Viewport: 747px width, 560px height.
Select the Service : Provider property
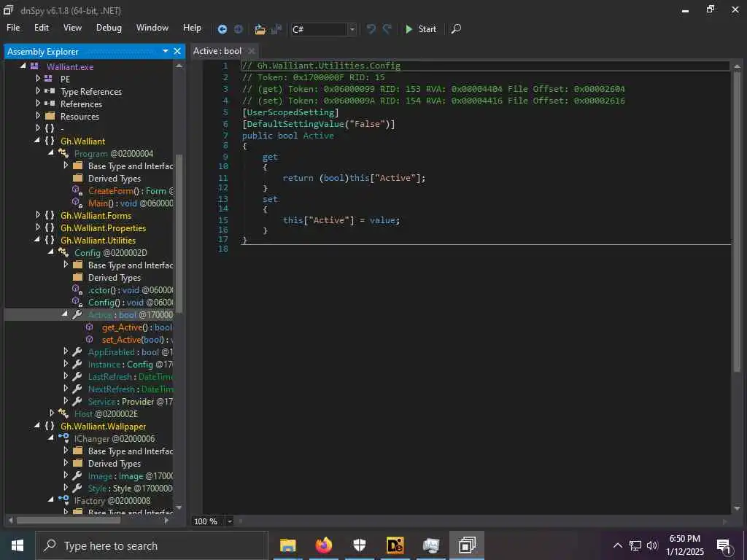(x=130, y=401)
